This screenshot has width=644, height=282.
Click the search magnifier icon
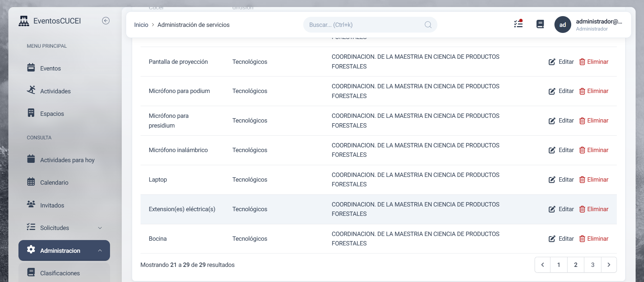[x=428, y=25]
